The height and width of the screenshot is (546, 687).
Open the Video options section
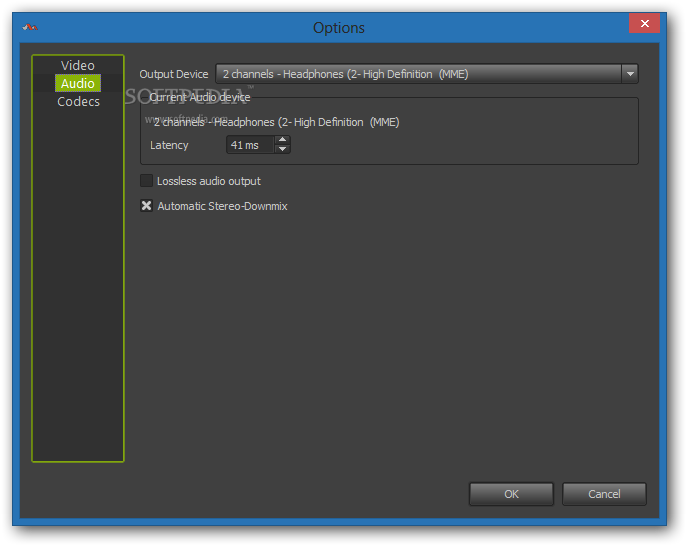[x=78, y=66]
